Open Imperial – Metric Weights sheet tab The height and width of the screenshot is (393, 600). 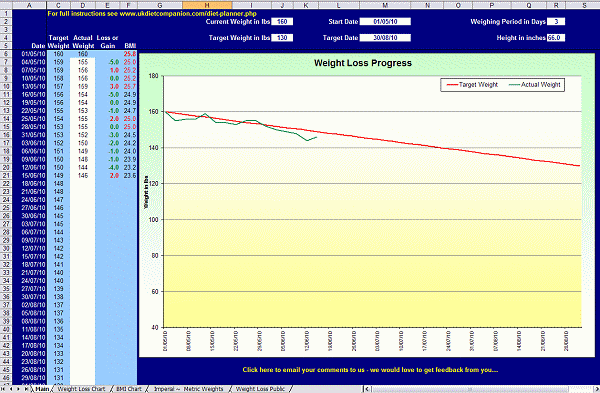coord(188,389)
